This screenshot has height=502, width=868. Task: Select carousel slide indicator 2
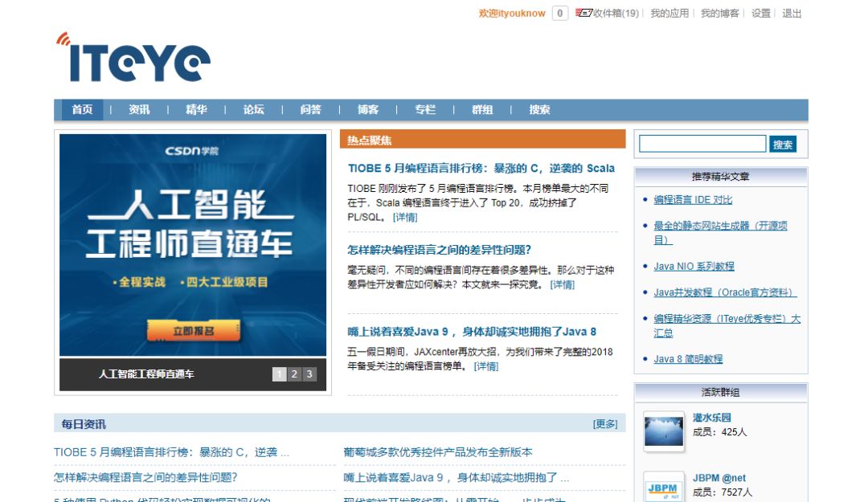tap(293, 374)
